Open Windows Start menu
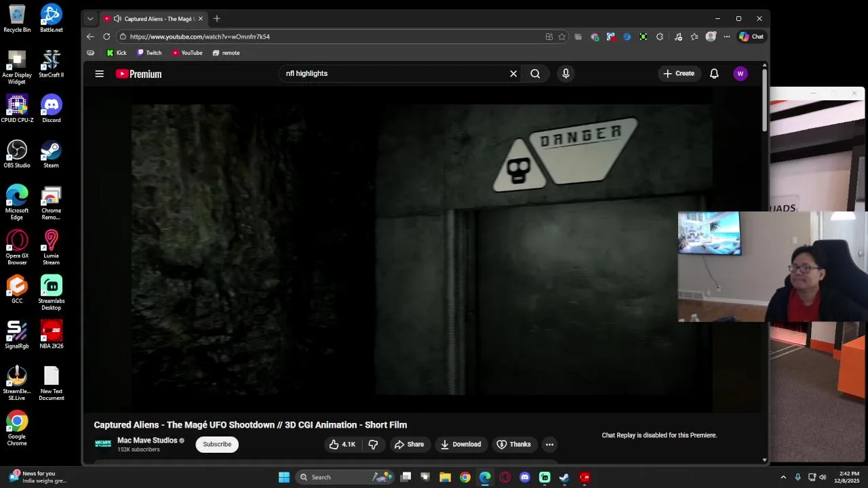 [x=284, y=477]
